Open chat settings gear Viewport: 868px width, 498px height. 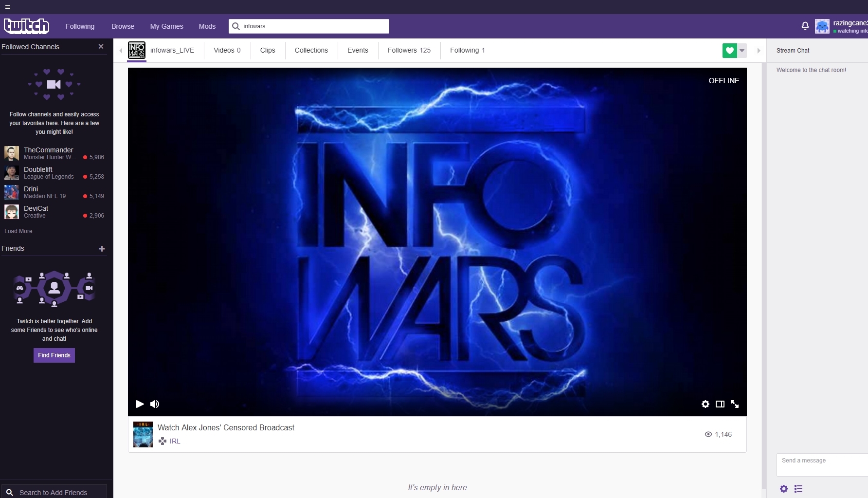pyautogui.click(x=784, y=489)
